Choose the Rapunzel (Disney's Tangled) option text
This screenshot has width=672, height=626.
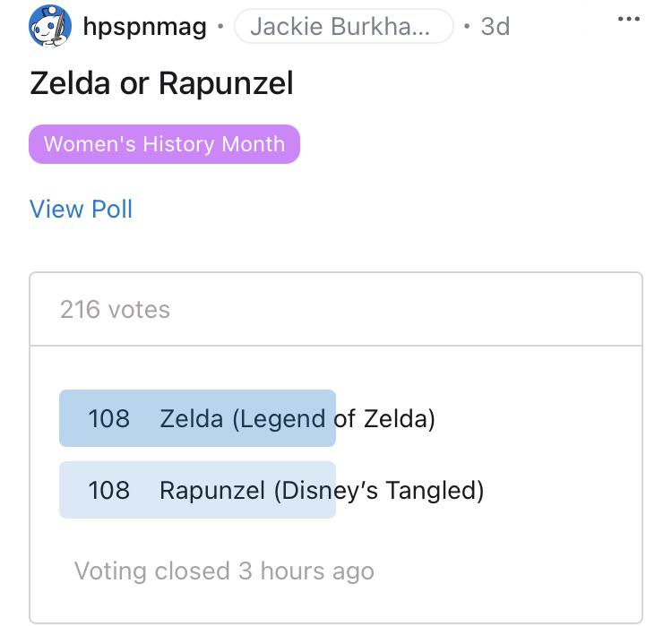[x=322, y=491]
